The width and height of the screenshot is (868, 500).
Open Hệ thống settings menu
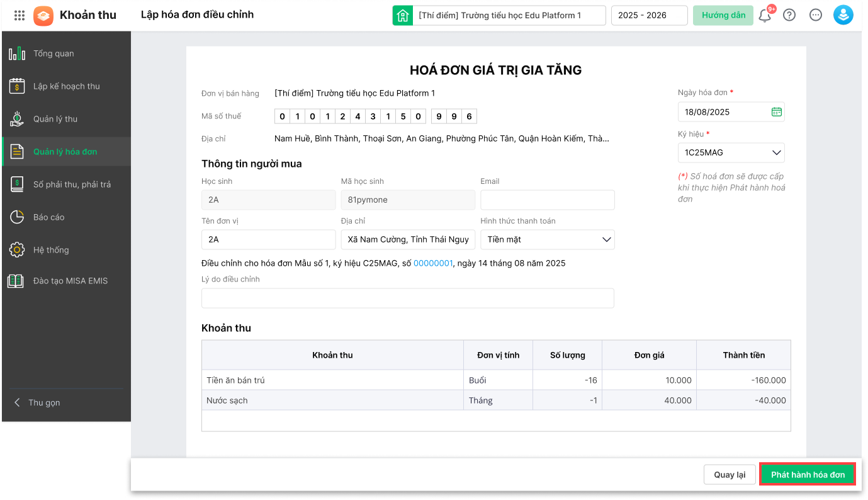tap(51, 250)
